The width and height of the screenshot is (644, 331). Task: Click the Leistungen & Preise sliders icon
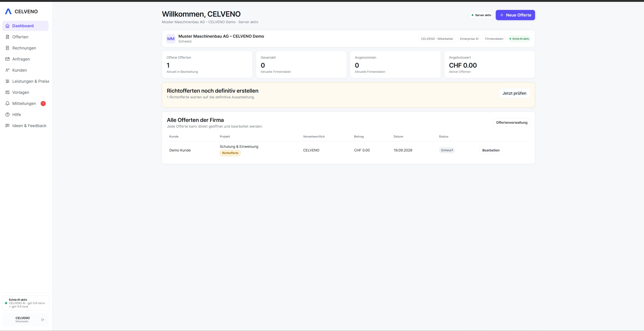(x=8, y=81)
